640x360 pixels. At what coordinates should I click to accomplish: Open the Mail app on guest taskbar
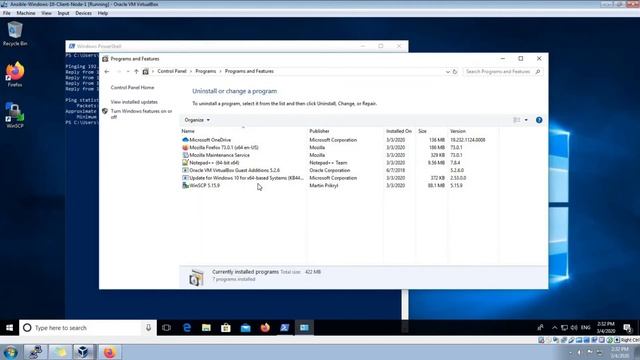pyautogui.click(x=245, y=328)
